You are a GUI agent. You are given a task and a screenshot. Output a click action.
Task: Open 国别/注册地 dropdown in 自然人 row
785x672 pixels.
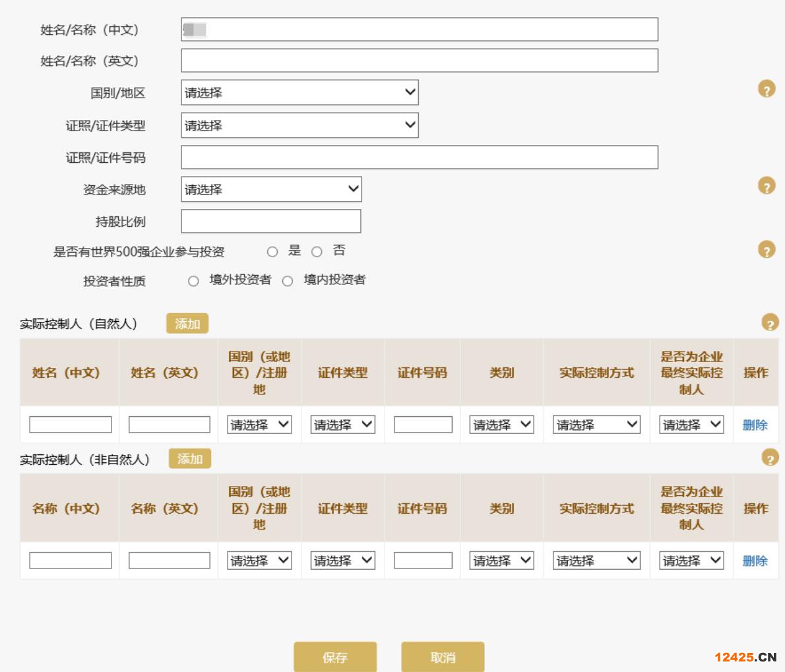[259, 425]
